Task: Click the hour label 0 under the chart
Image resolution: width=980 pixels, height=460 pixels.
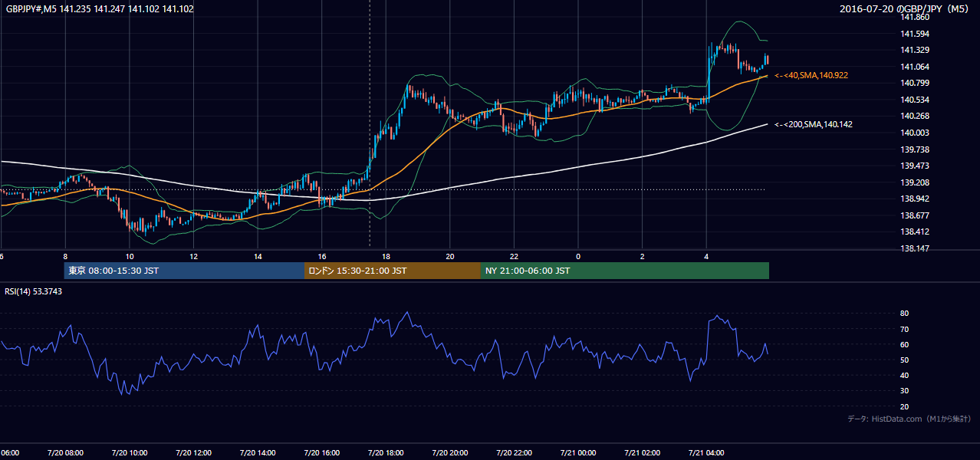Action: pos(578,256)
